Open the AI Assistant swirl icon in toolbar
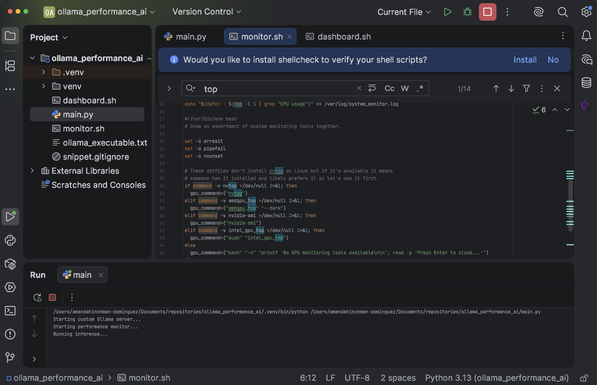Viewport: 597px width, 385px height. [x=538, y=12]
